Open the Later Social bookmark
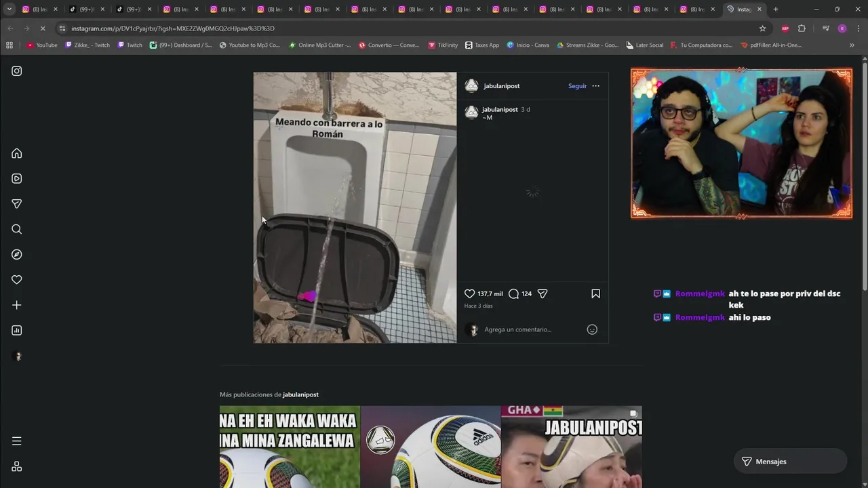This screenshot has height=488, width=868. 644,45
